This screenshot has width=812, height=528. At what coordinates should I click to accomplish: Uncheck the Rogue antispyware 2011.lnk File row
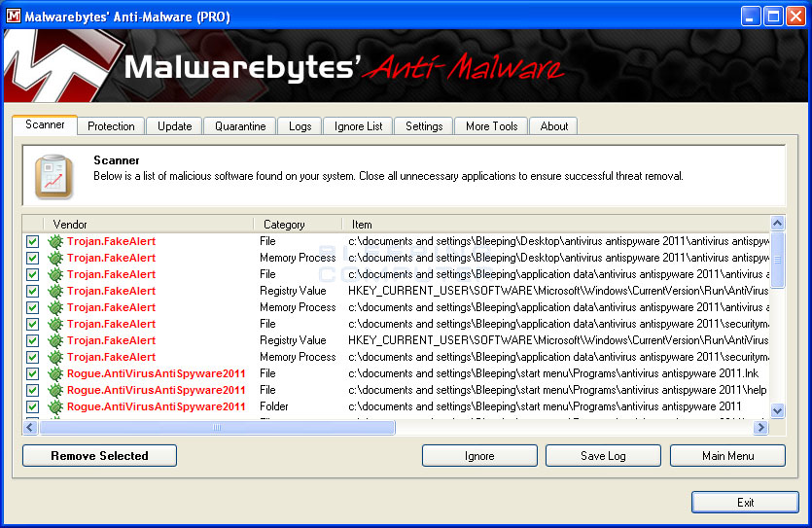point(33,373)
